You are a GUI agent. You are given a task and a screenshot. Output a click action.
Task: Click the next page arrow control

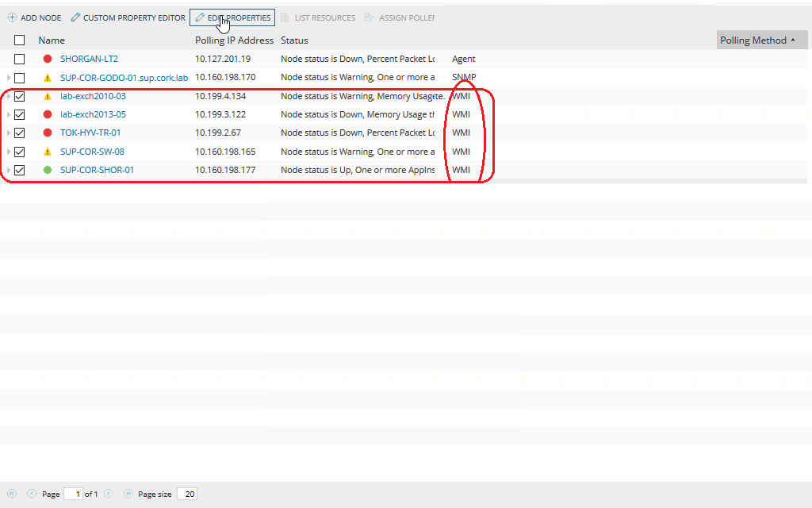coord(108,494)
